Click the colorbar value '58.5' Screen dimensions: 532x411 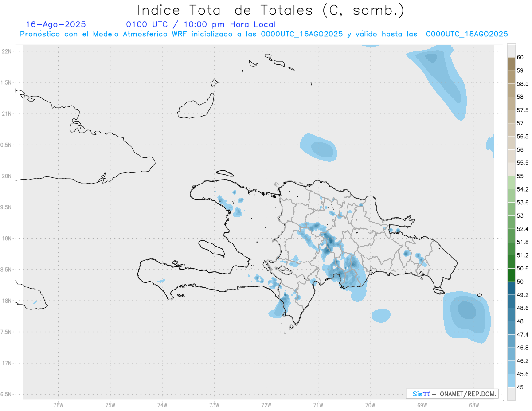(x=523, y=84)
